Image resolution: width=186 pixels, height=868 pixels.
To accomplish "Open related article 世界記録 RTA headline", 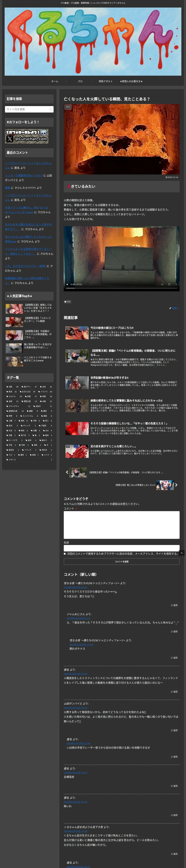I will (x=109, y=378).
